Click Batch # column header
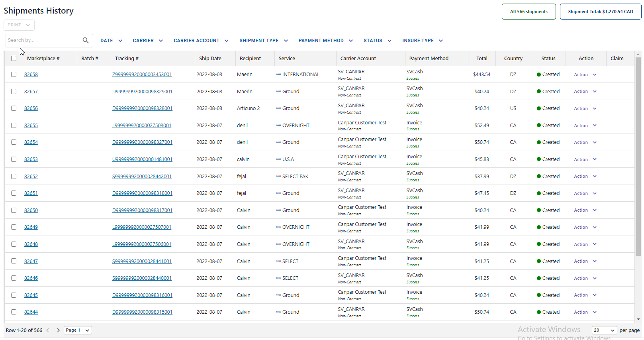This screenshot has width=644, height=340. [90, 58]
